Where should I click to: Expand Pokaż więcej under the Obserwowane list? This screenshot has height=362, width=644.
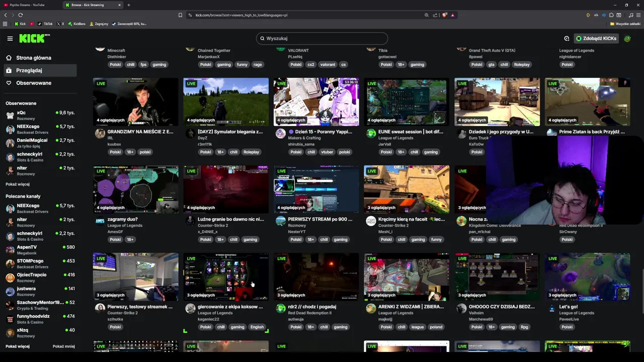pyautogui.click(x=18, y=184)
